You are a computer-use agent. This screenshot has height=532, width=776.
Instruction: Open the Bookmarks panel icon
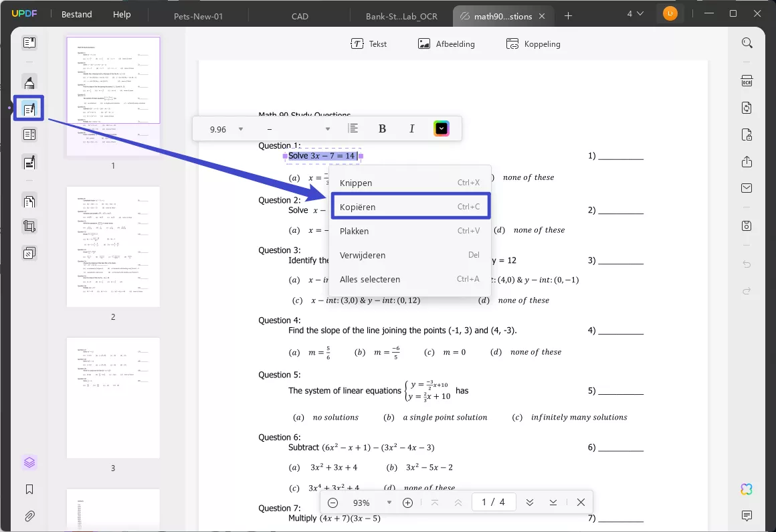coord(29,489)
